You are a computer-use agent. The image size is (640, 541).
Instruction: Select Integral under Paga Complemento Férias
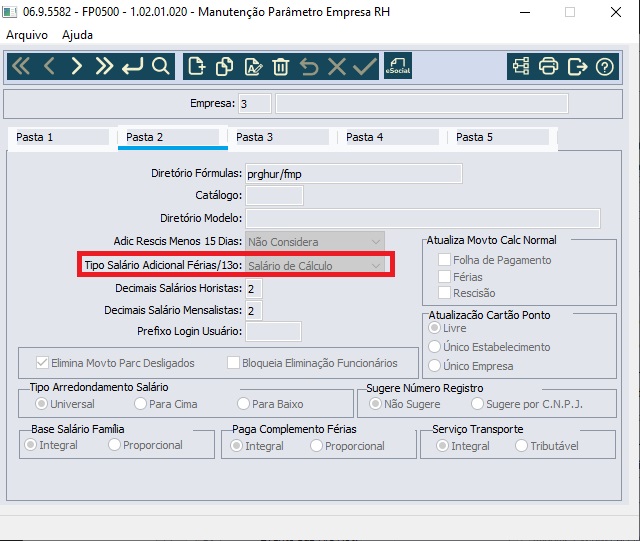[x=236, y=445]
